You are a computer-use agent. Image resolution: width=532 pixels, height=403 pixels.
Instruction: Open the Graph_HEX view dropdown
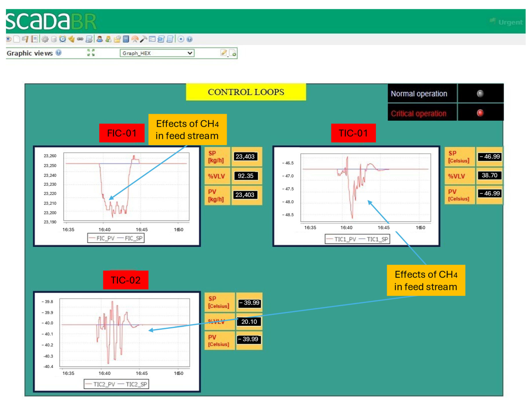(x=157, y=53)
